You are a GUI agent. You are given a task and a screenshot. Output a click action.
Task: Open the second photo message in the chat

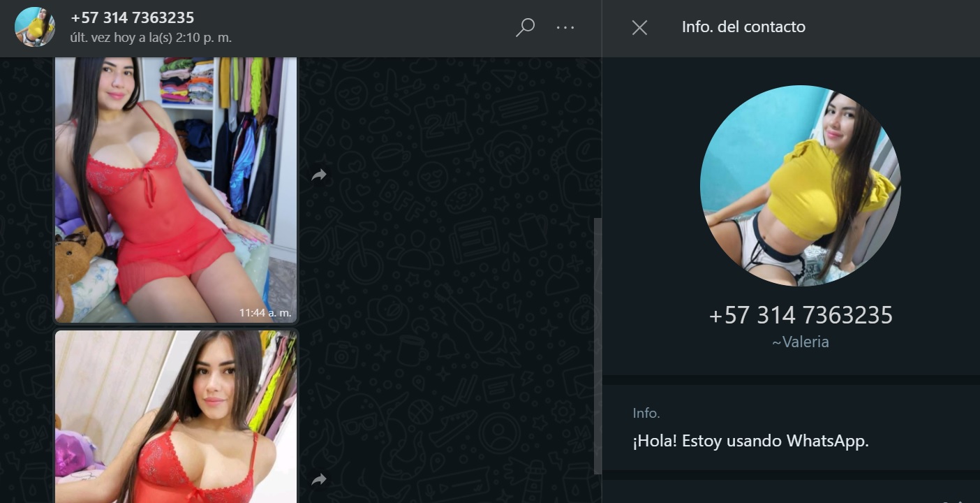coord(176,417)
